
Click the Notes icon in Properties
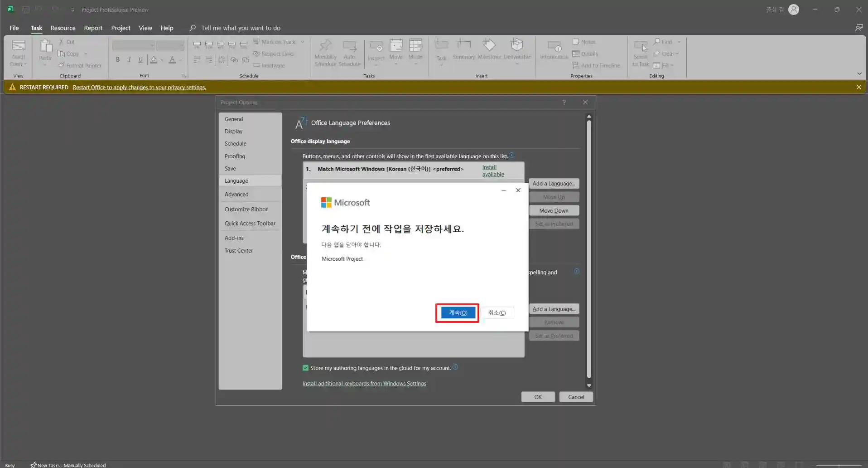click(575, 42)
